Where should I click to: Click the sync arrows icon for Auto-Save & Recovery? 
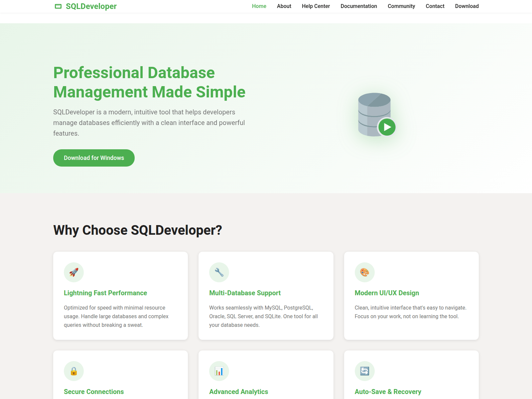tap(365, 371)
